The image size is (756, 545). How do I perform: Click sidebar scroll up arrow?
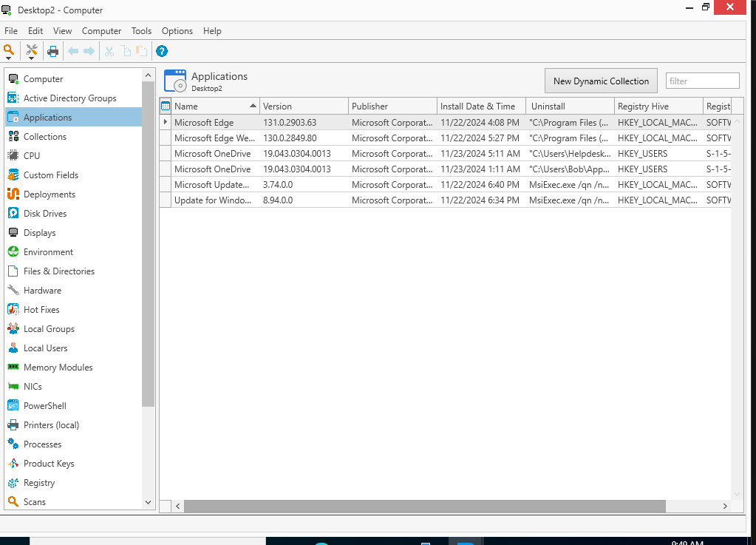(x=148, y=75)
